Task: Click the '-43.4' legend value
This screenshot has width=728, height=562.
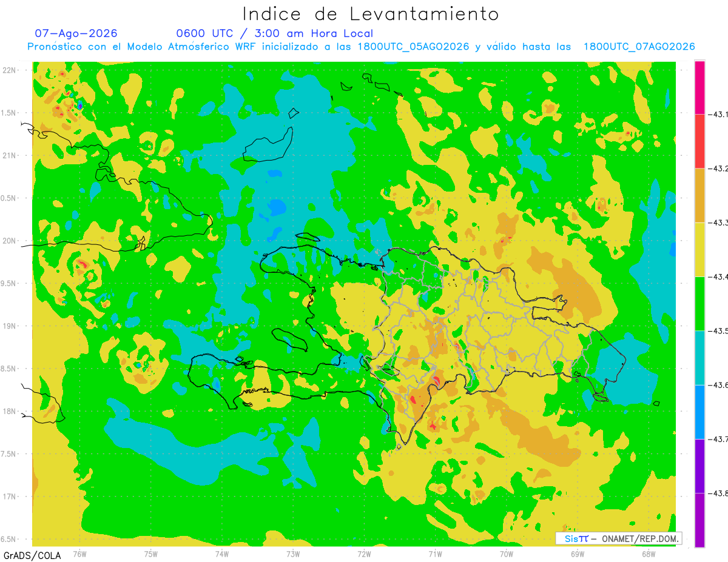Action: [x=718, y=276]
